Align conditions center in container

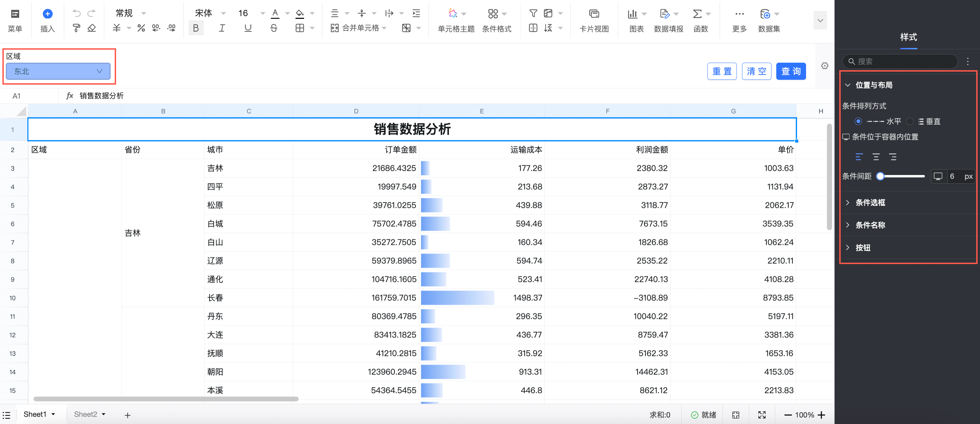(x=876, y=157)
